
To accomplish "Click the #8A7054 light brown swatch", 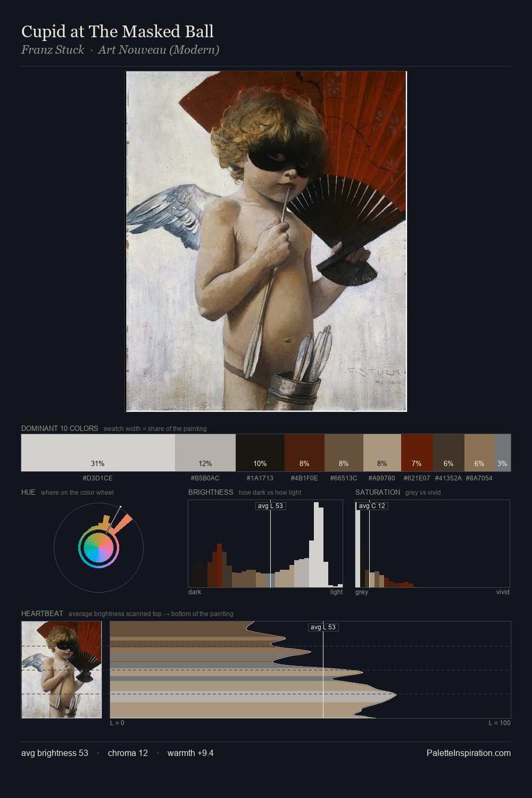I will 480,453.
